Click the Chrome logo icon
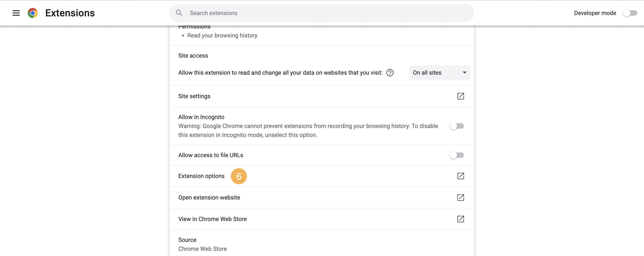This screenshot has width=644, height=256. [33, 13]
